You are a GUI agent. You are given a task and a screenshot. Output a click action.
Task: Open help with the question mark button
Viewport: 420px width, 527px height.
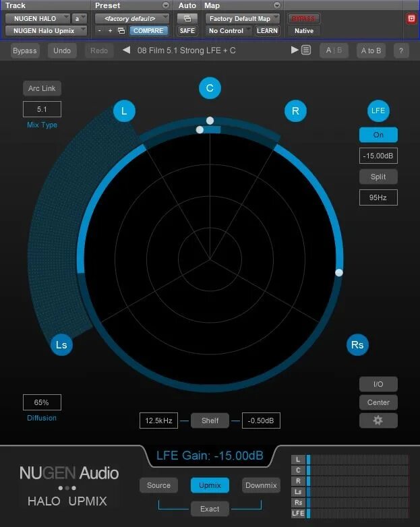coord(401,51)
